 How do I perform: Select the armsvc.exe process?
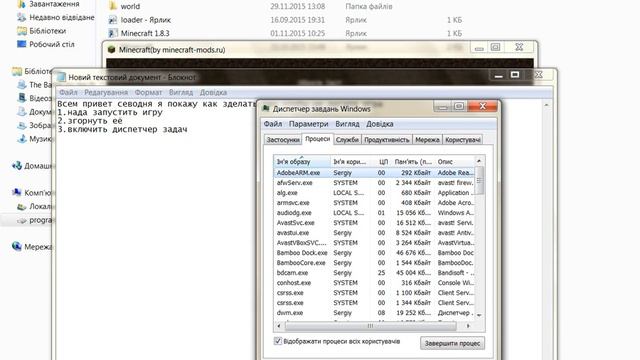(374, 203)
